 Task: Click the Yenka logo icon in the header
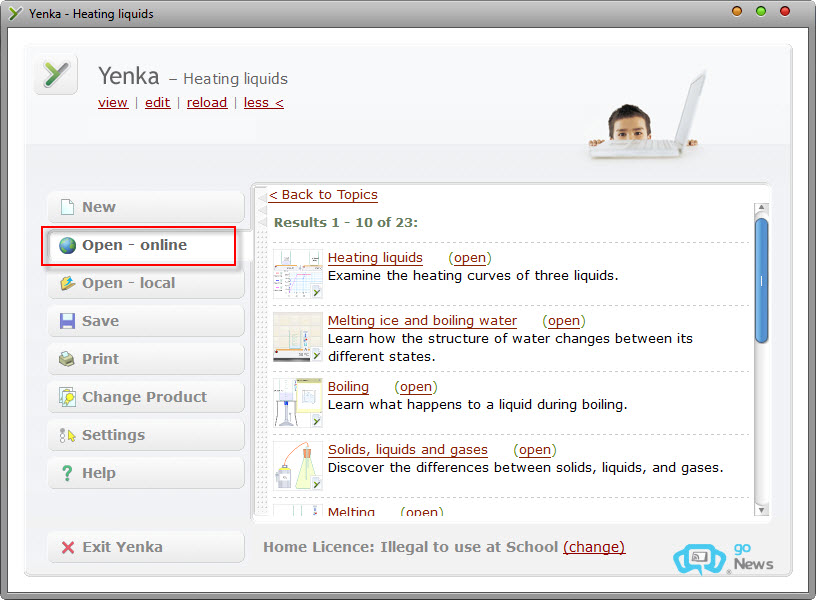(x=56, y=74)
